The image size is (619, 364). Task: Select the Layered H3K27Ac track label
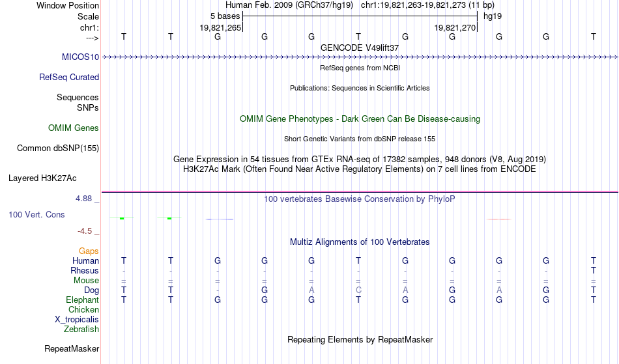tap(42, 178)
